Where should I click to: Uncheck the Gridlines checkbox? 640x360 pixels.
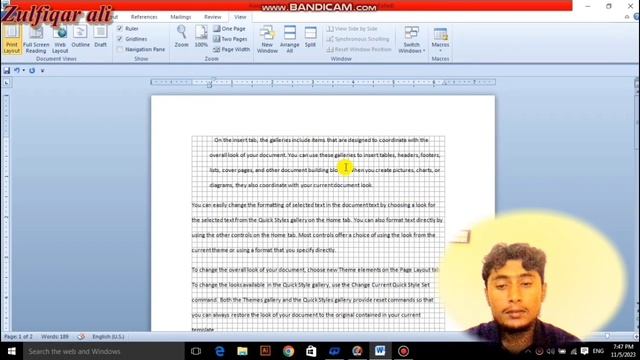[120, 39]
